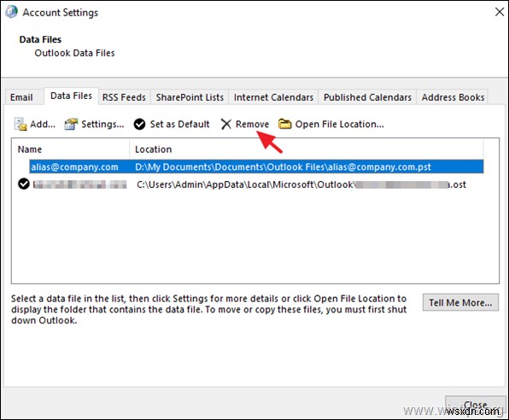This screenshot has height=420, width=509.
Task: Click the Remove X icon
Action: 226,124
